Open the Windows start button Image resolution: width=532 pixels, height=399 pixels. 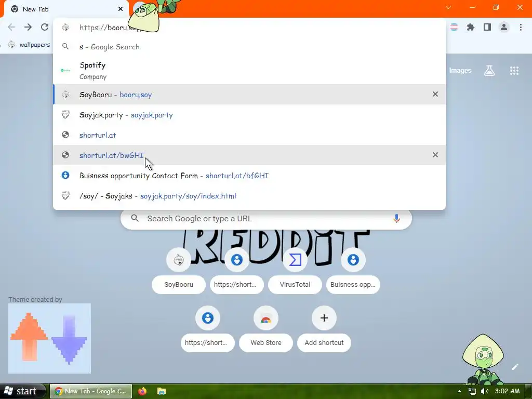click(22, 391)
